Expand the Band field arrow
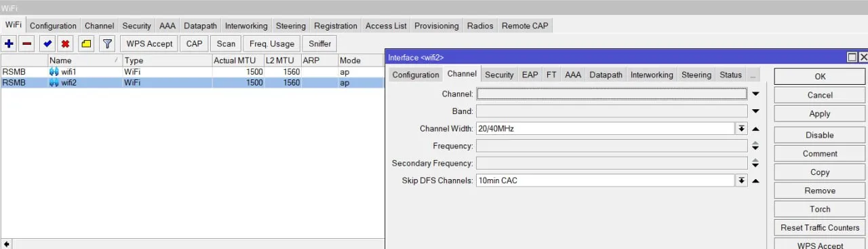The height and width of the screenshot is (249, 868). (755, 111)
